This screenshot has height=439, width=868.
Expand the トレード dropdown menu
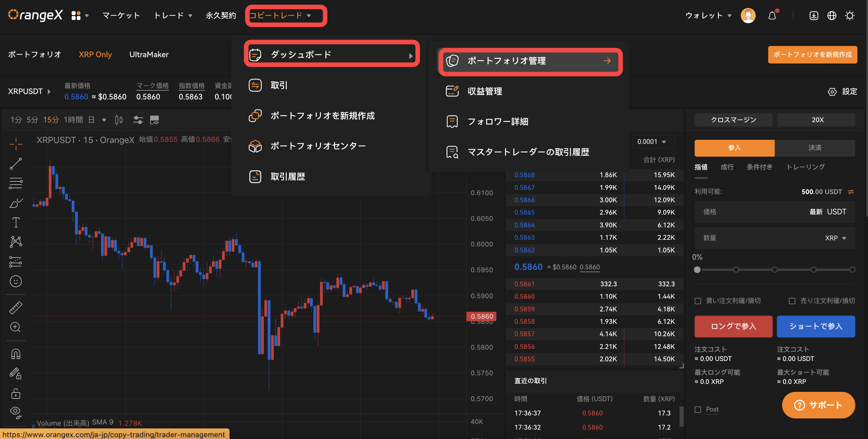173,15
